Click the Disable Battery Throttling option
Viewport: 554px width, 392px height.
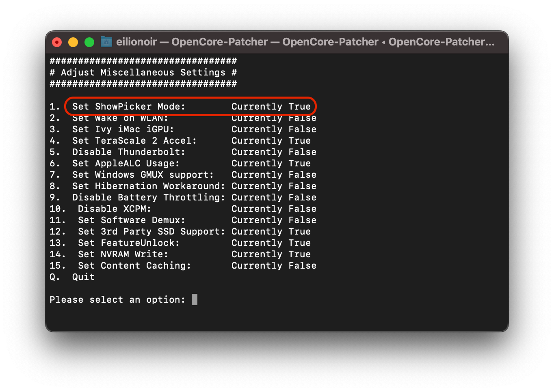tap(148, 198)
